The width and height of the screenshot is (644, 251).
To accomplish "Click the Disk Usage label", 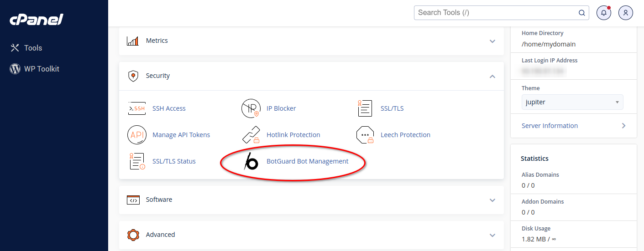I will coord(536,228).
